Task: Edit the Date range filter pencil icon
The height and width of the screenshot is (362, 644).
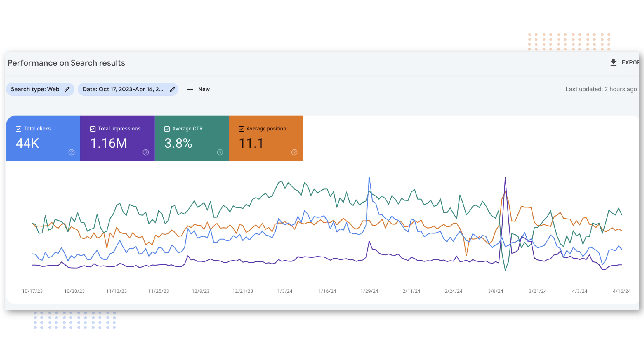Action: pos(173,89)
